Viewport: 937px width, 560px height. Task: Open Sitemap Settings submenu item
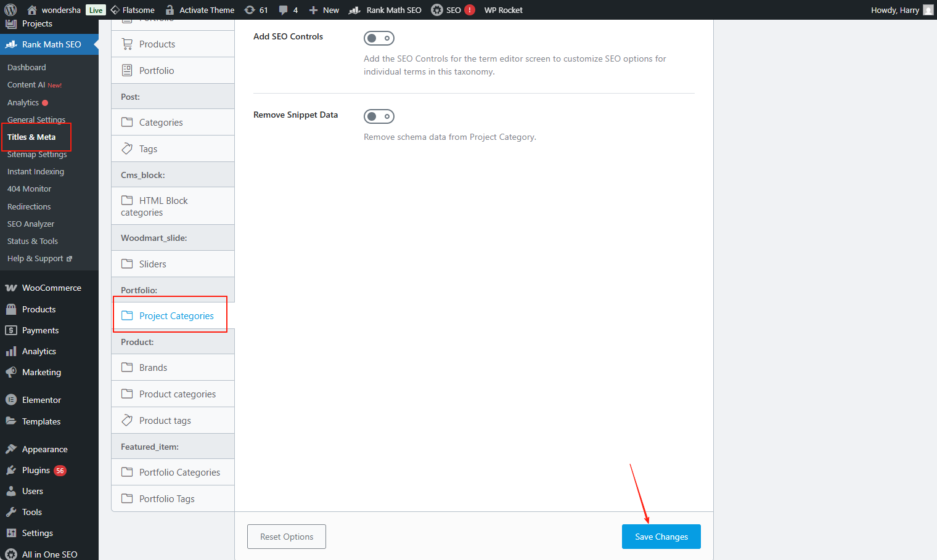click(x=37, y=154)
